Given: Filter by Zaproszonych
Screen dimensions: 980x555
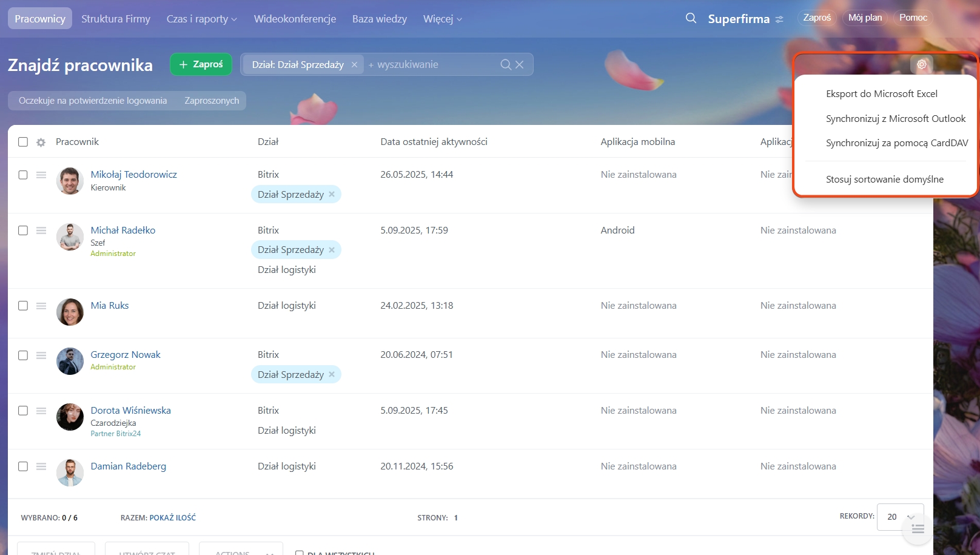Looking at the screenshot, I should pyautogui.click(x=212, y=101).
